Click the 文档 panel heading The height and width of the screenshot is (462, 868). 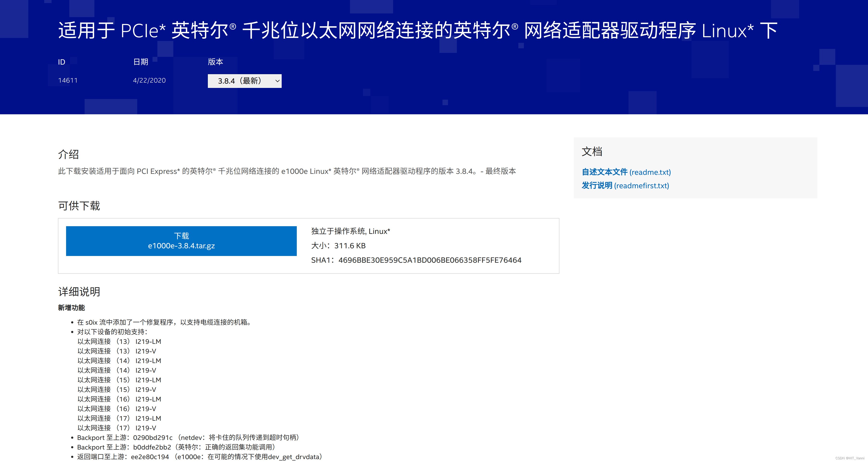[x=592, y=152]
